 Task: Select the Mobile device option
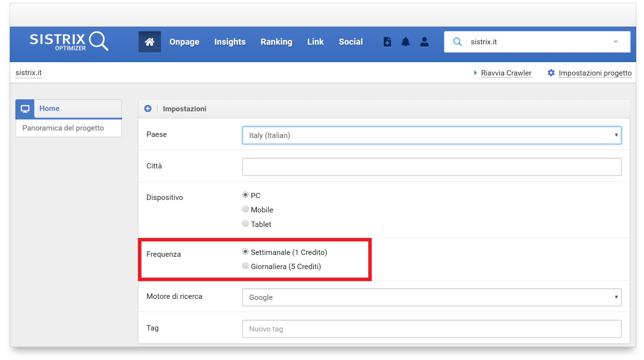pyautogui.click(x=245, y=209)
